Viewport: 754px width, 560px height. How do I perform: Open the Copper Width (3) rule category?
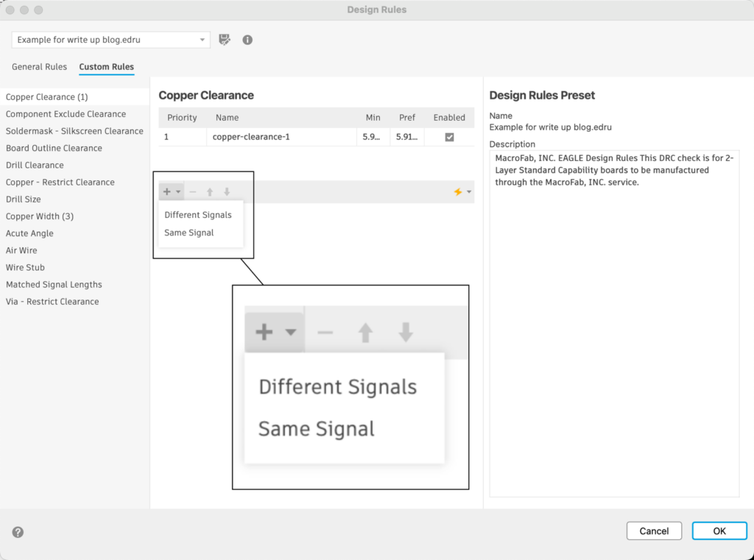40,216
